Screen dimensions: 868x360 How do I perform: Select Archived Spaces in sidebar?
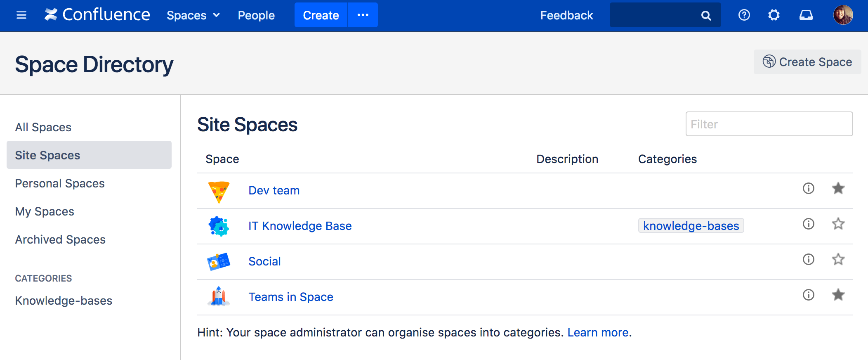coord(60,239)
